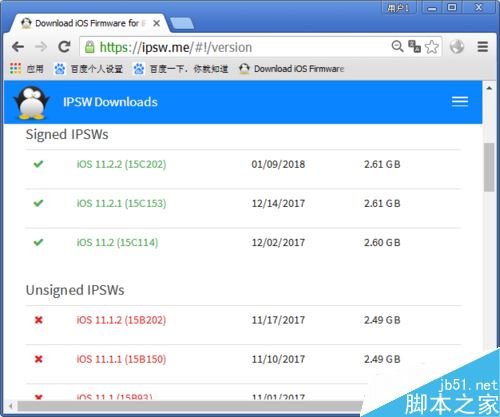Open the first Baidu personal settings bookmark
The image size is (500, 417).
(x=89, y=69)
